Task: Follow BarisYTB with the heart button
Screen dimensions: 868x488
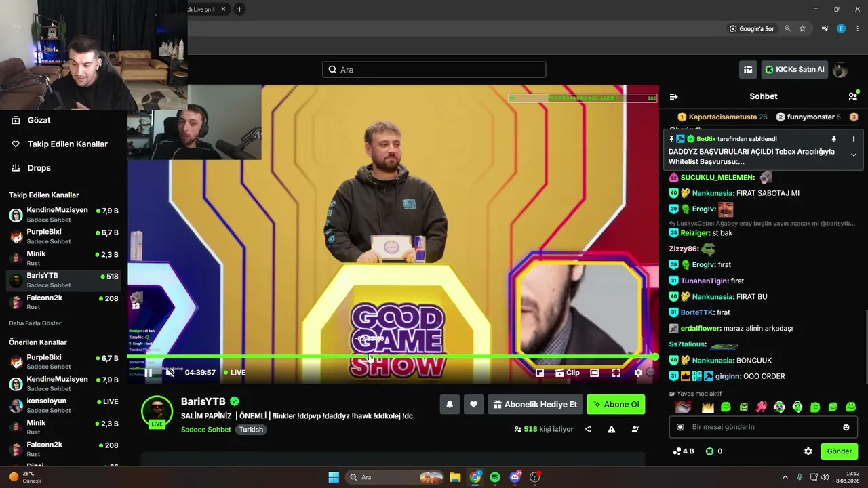Action: pos(473,405)
